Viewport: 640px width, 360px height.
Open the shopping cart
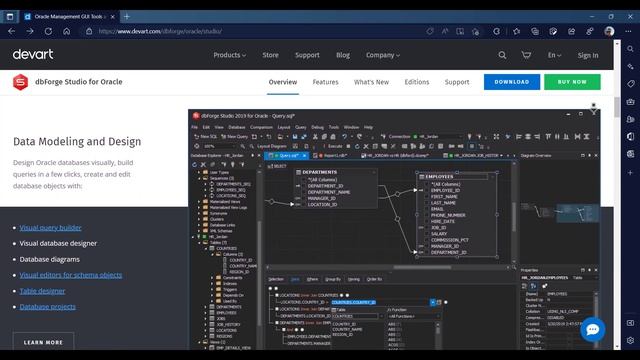[526, 55]
